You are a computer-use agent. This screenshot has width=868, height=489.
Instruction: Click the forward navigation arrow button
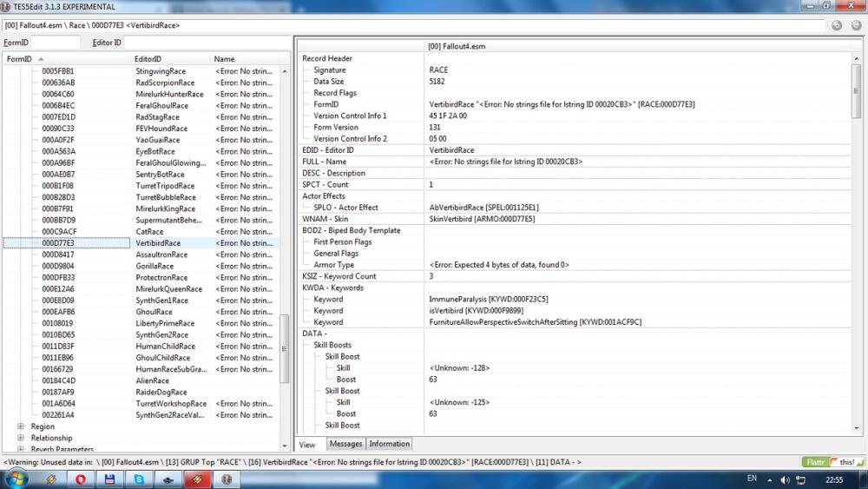[x=856, y=25]
